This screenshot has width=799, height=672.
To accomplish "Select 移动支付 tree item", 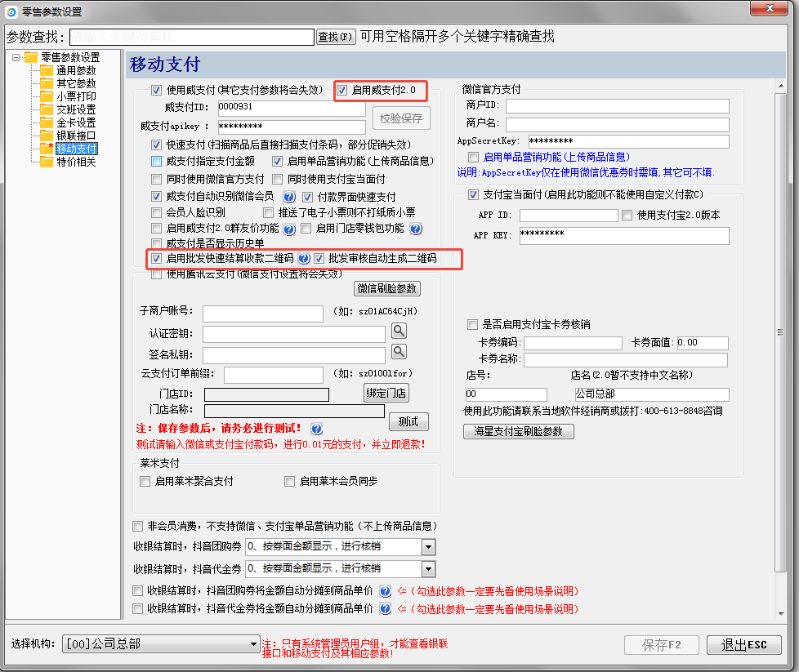I will click(x=77, y=149).
